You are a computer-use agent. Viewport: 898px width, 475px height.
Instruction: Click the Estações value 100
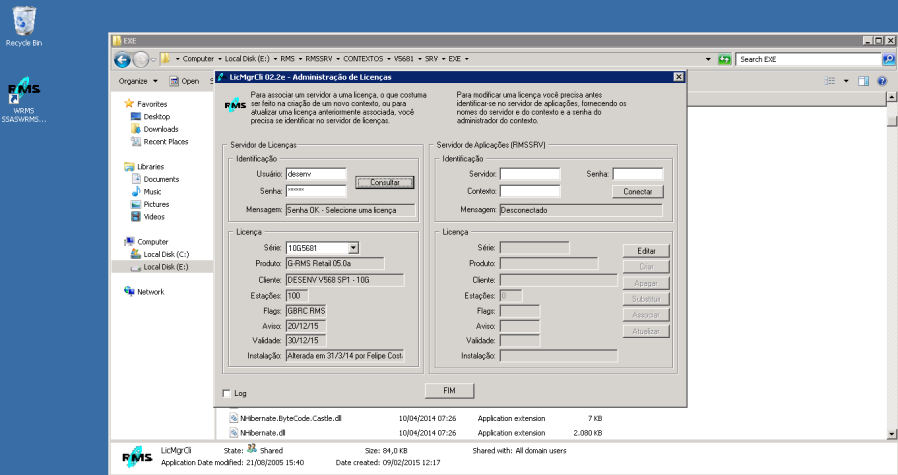(297, 296)
